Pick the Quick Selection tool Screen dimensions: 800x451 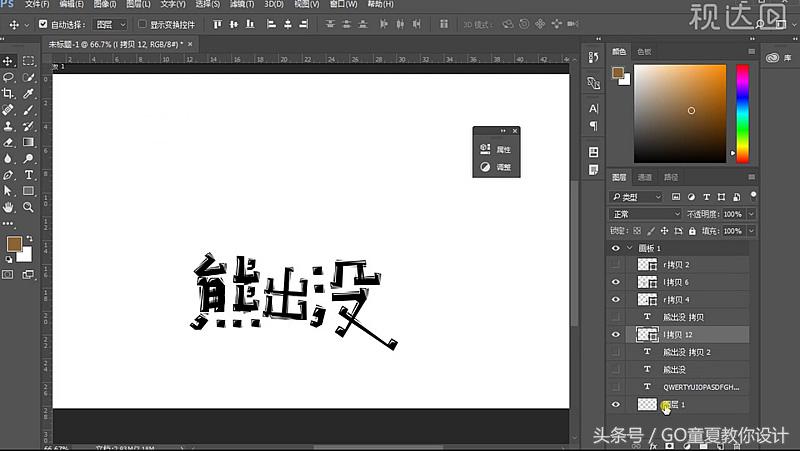click(x=29, y=77)
